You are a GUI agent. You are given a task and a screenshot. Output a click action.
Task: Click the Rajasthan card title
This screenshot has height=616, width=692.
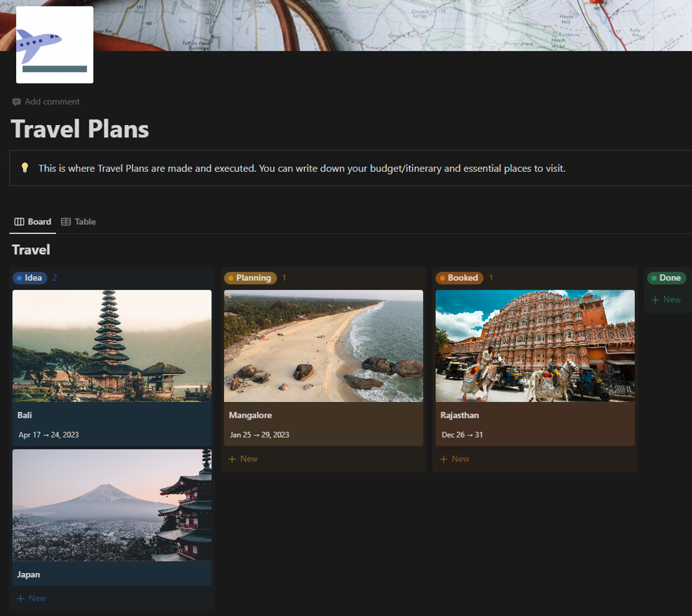[459, 415]
